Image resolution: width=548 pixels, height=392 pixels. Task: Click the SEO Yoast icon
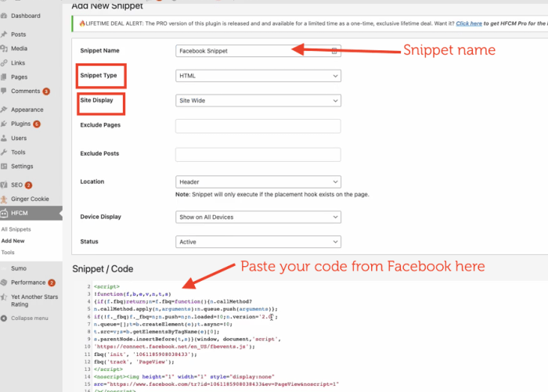pos(4,185)
